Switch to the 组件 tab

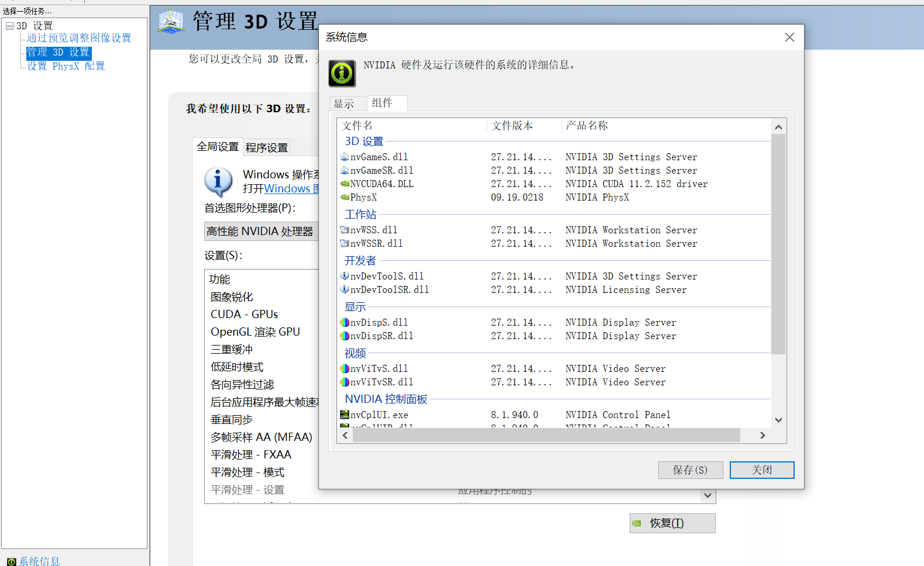387,103
